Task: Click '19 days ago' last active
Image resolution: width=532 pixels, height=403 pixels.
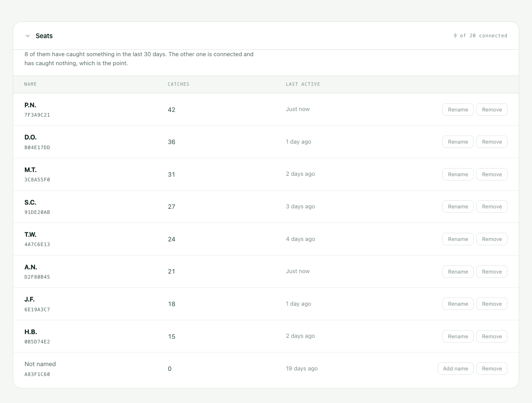Action: 302,369
